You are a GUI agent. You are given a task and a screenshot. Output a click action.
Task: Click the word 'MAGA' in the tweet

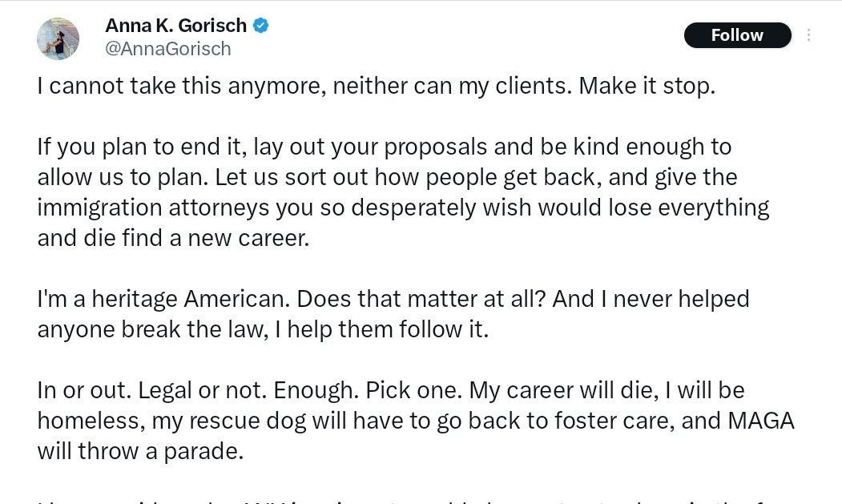point(761,421)
